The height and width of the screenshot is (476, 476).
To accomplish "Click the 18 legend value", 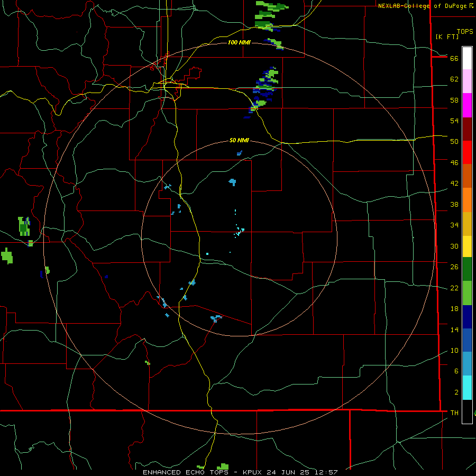I will coord(454,309).
